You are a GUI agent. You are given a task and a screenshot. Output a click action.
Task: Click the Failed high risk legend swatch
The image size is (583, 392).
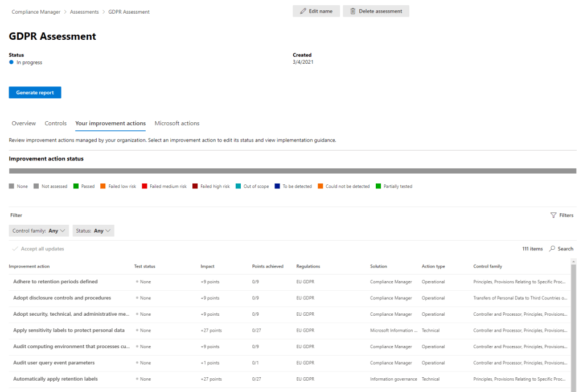[x=195, y=187]
